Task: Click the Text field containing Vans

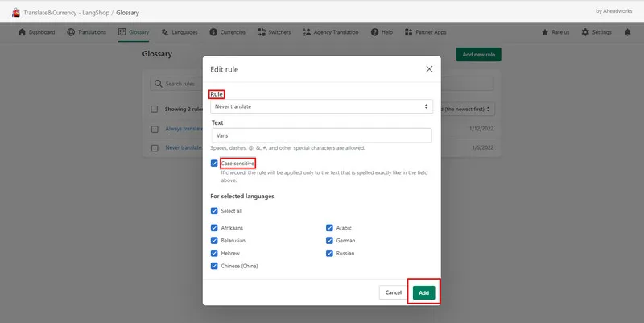Action: [322, 135]
